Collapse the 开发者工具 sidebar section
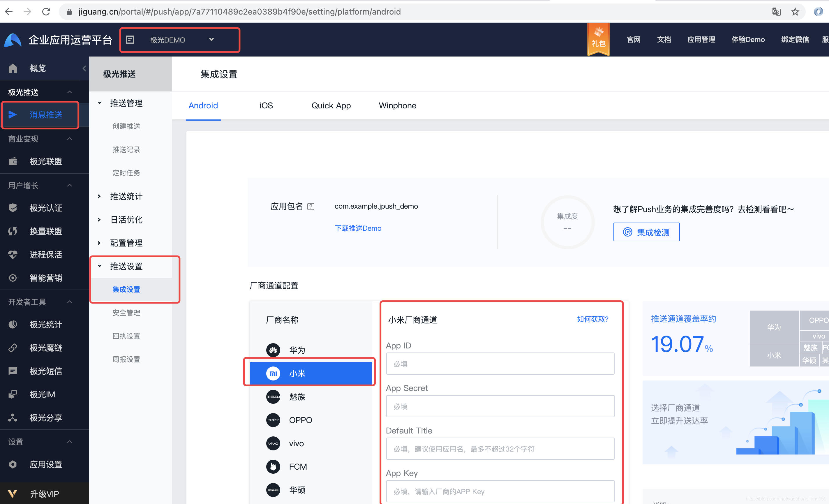 click(x=70, y=302)
